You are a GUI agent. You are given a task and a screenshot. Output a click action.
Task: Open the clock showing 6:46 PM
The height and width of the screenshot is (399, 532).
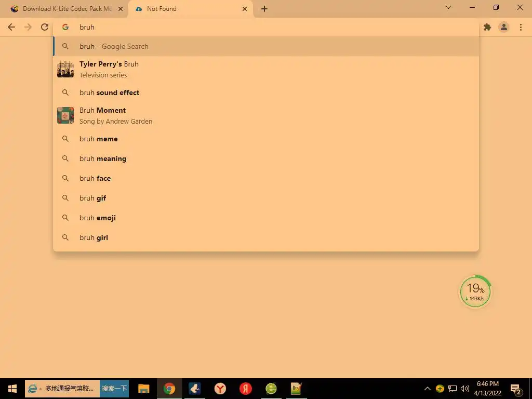point(487,389)
